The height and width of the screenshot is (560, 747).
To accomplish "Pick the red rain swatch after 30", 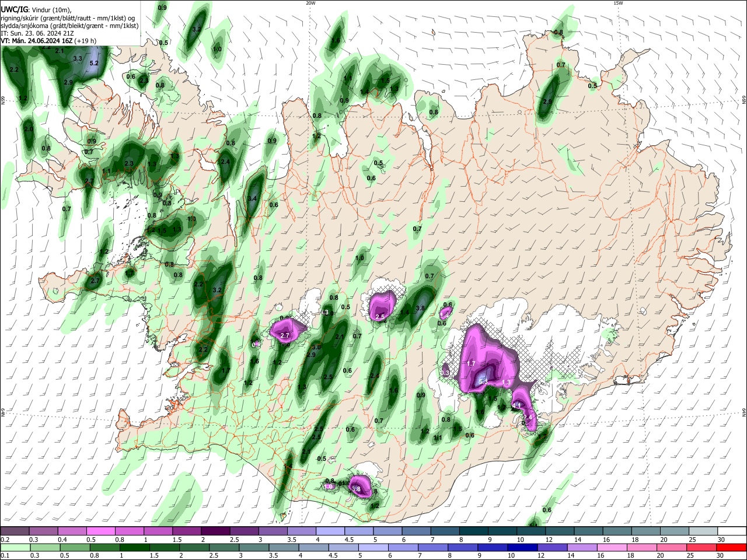I will 732,548.
